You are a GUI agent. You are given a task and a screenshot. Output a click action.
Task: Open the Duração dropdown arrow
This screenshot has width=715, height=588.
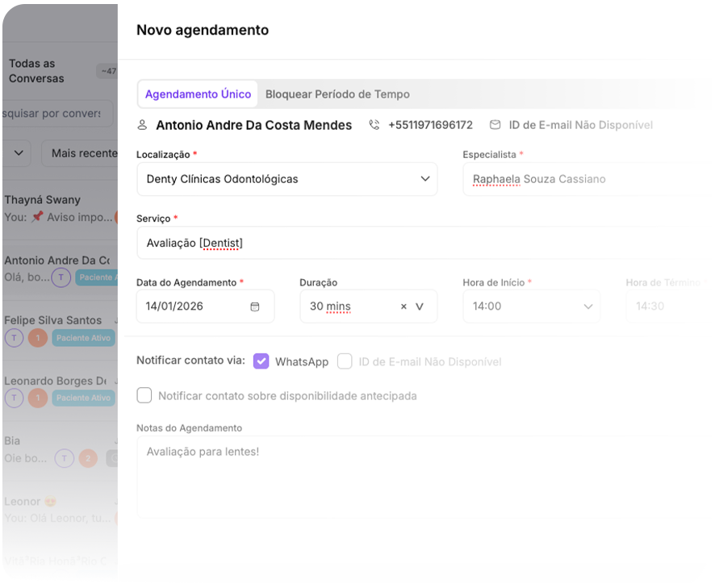pos(420,307)
